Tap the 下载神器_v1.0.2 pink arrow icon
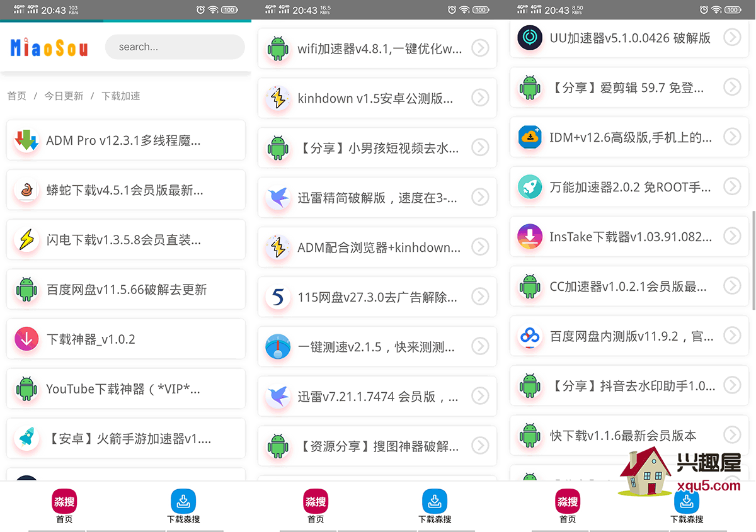 pyautogui.click(x=26, y=339)
